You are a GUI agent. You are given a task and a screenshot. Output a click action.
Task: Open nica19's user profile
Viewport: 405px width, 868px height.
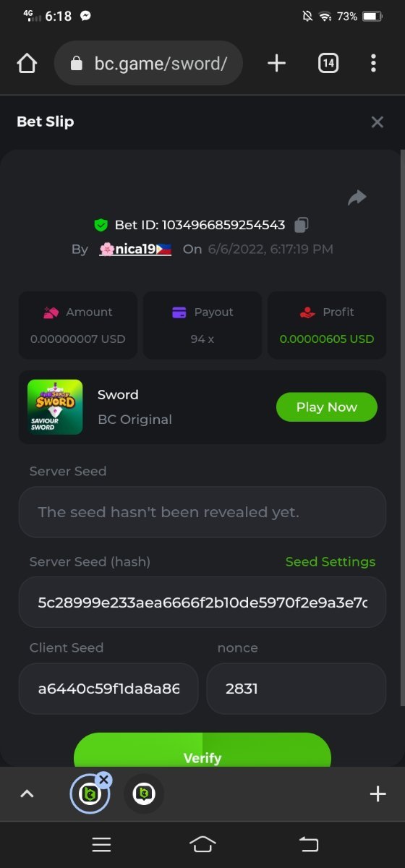[135, 250]
